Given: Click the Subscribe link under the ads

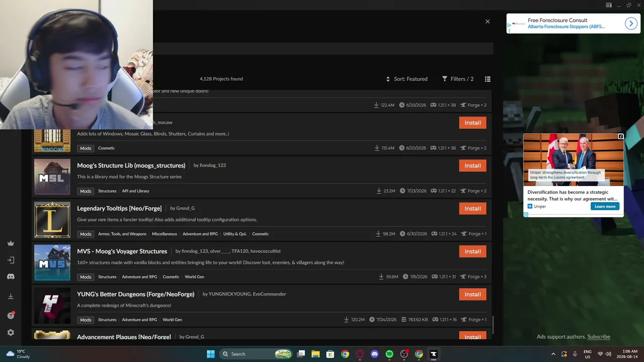Looking at the screenshot, I should pos(599,337).
